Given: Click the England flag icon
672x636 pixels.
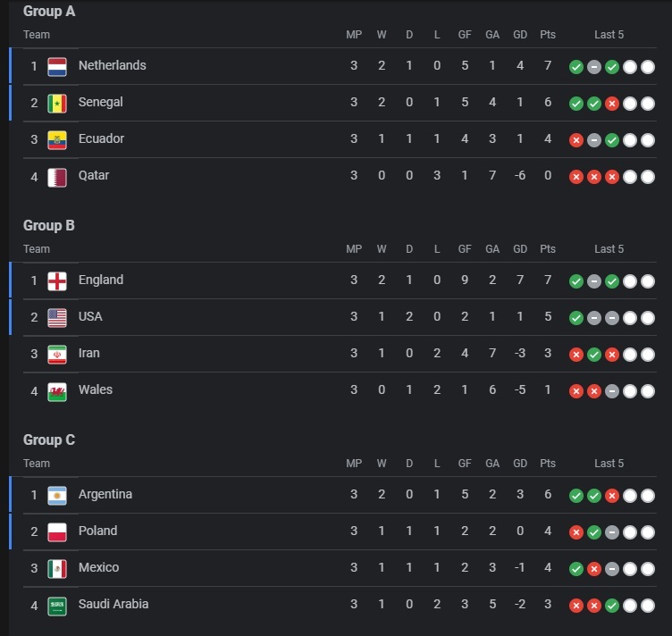Looking at the screenshot, I should [x=57, y=281].
